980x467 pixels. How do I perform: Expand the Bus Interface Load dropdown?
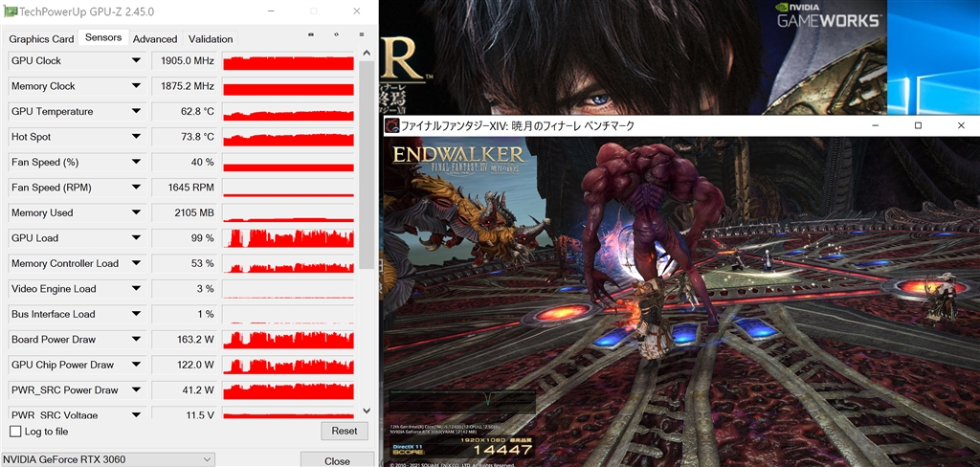[x=136, y=314]
